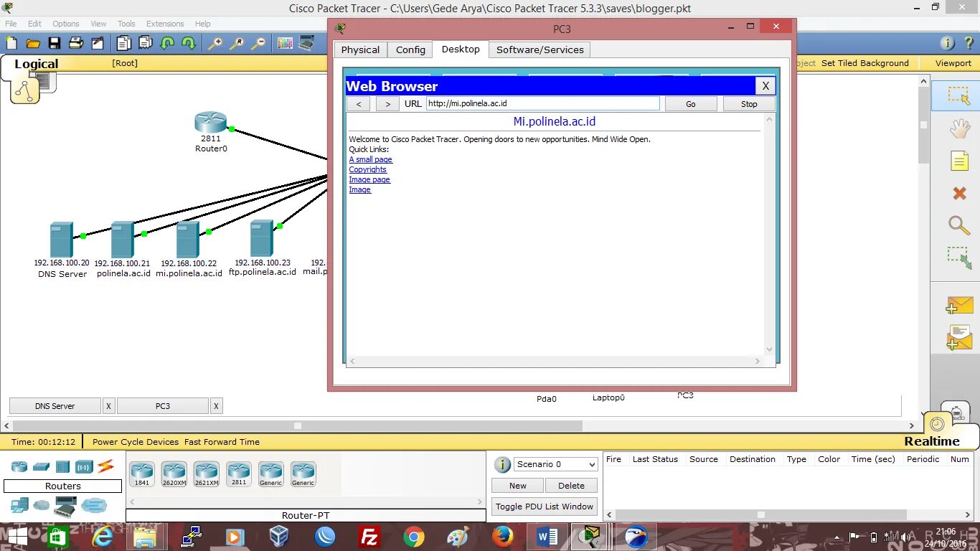The image size is (980, 551).
Task: Open the File menu
Action: pyautogui.click(x=11, y=24)
